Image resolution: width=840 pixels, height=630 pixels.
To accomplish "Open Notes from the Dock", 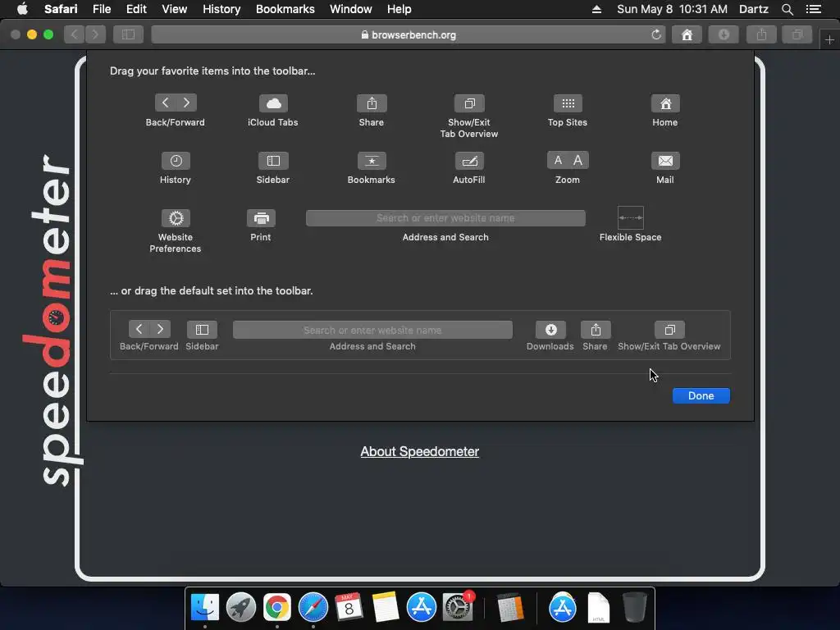I will point(386,607).
